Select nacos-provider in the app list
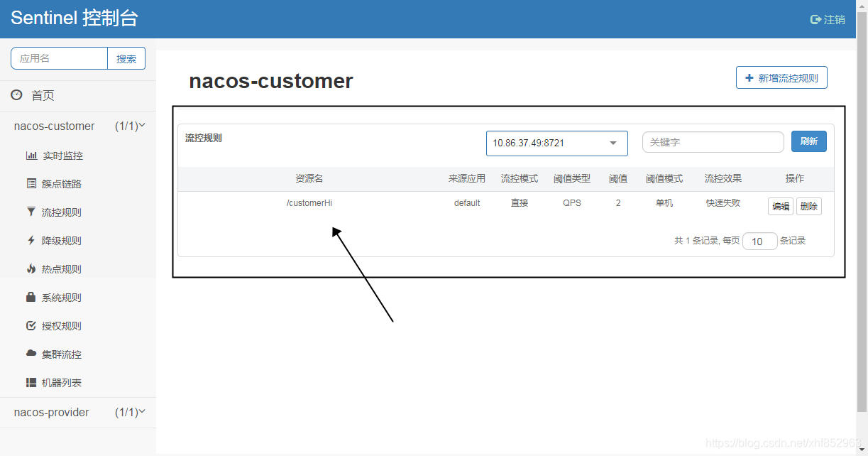Image resolution: width=868 pixels, height=456 pixels. pos(52,412)
